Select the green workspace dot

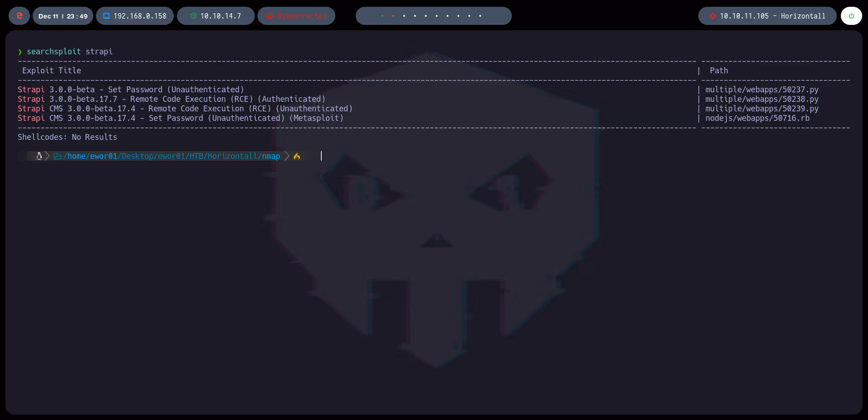point(382,16)
